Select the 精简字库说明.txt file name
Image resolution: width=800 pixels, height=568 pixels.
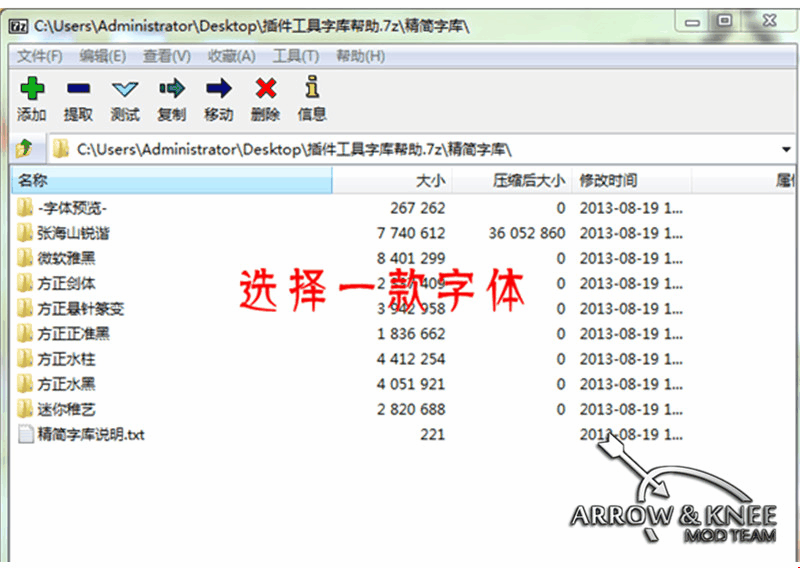tap(91, 434)
